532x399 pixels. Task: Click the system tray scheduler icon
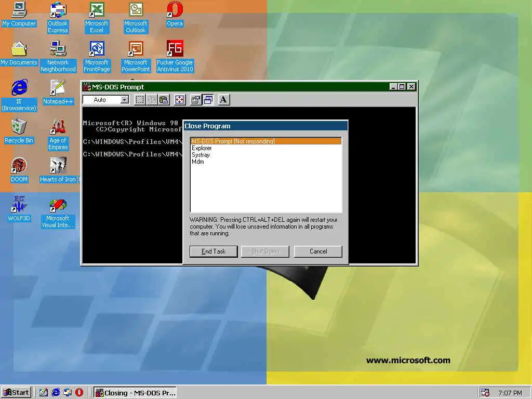485,393
